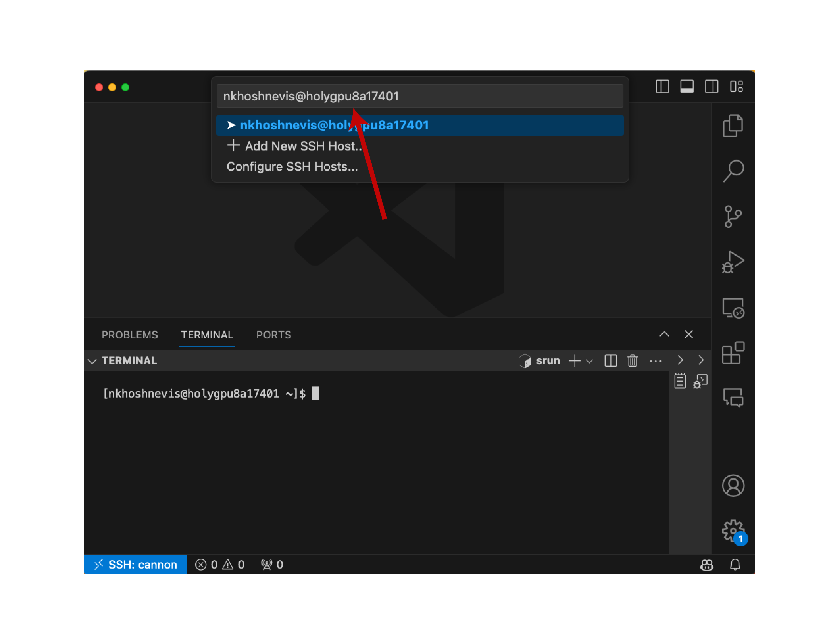This screenshot has width=839, height=644.
Task: Collapse the TERMINAL section chevron
Action: coord(92,361)
